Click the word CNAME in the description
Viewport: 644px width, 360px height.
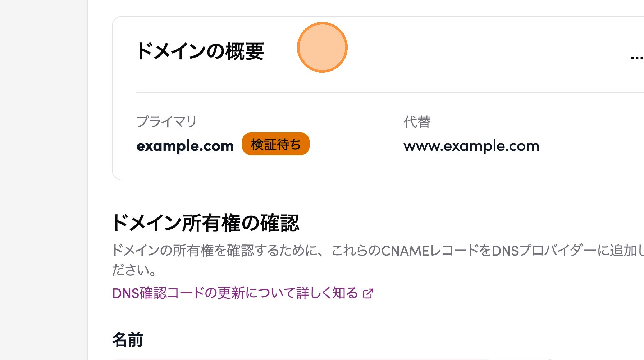405,251
